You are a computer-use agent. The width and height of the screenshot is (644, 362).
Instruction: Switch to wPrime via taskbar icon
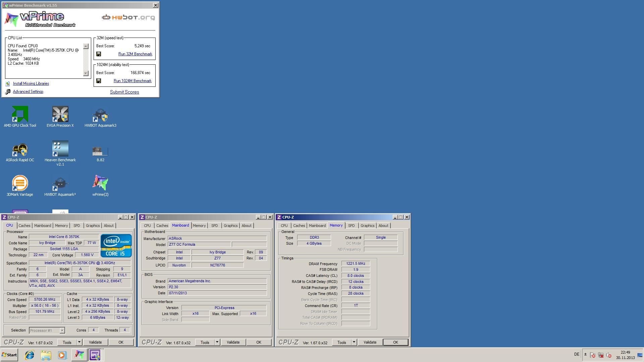[79, 355]
